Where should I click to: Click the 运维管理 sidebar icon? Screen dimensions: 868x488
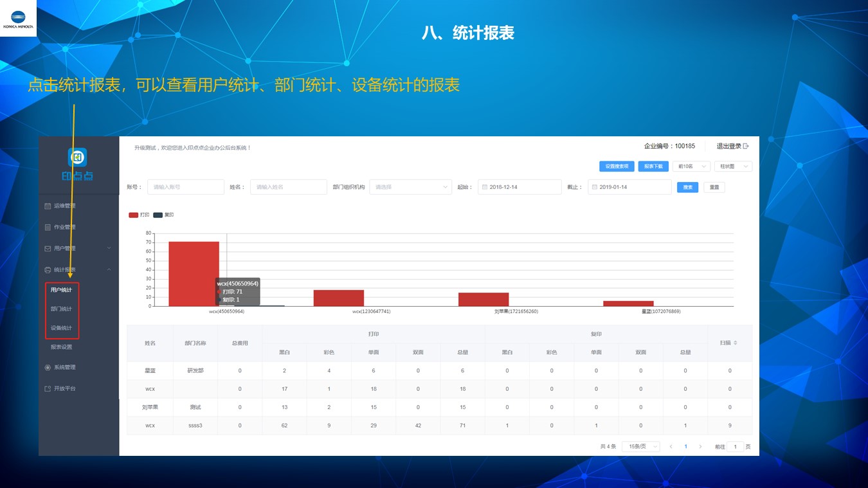coord(48,206)
